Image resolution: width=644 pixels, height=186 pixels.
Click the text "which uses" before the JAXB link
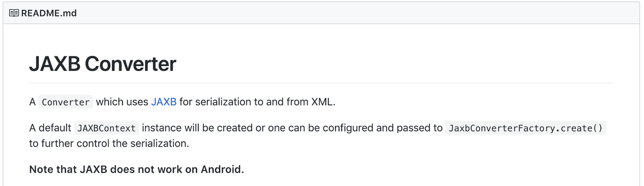click(x=122, y=102)
